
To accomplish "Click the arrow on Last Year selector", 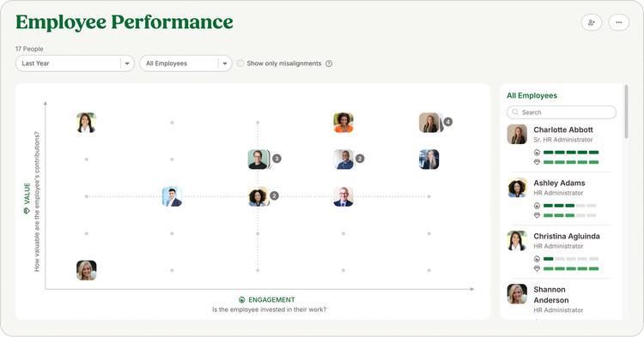I will coord(127,63).
